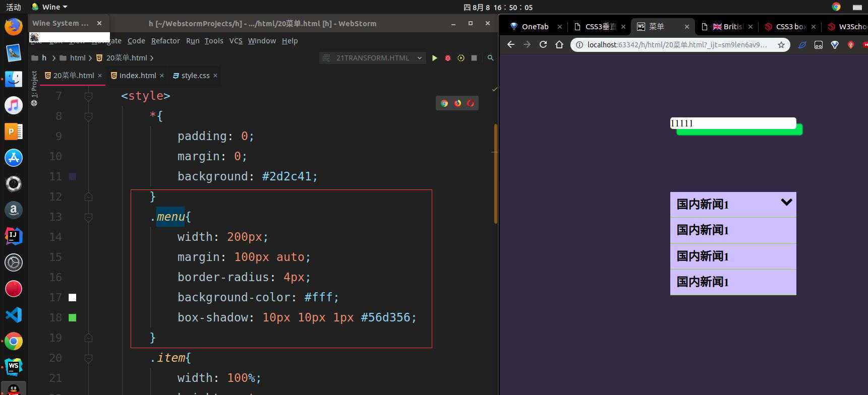Open the music app in dock
This screenshot has width=868, height=395.
click(x=14, y=105)
